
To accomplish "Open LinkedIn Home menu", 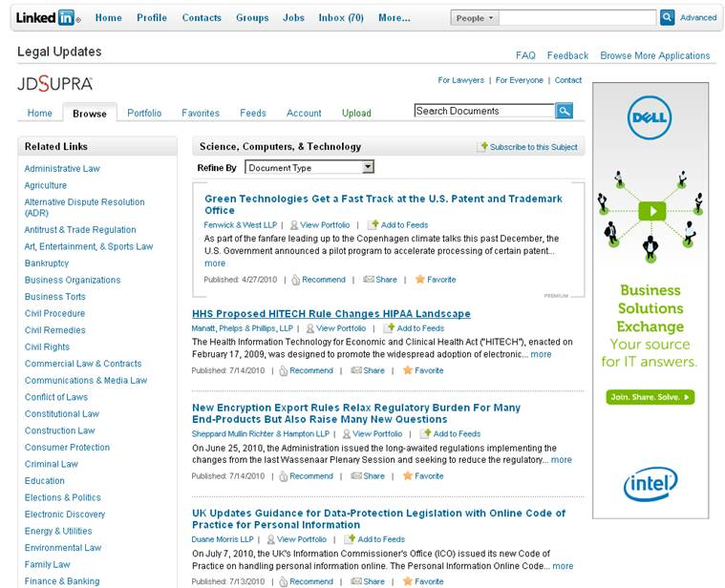I will [x=108, y=17].
